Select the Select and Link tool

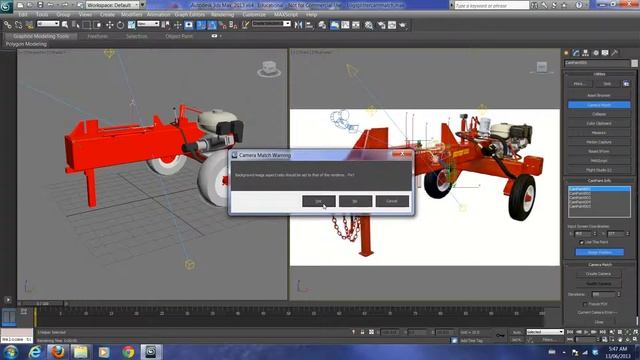click(7, 25)
